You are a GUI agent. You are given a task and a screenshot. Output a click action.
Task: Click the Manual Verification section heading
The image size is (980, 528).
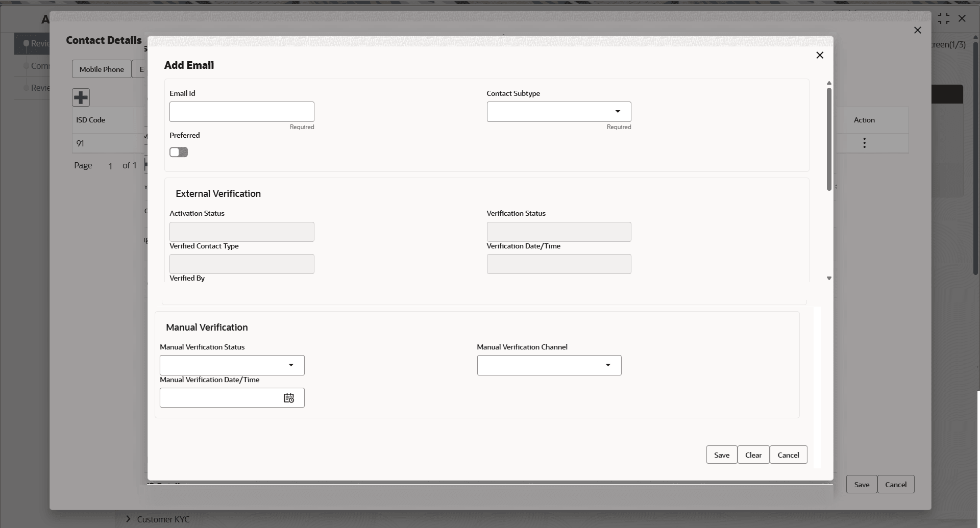click(207, 328)
